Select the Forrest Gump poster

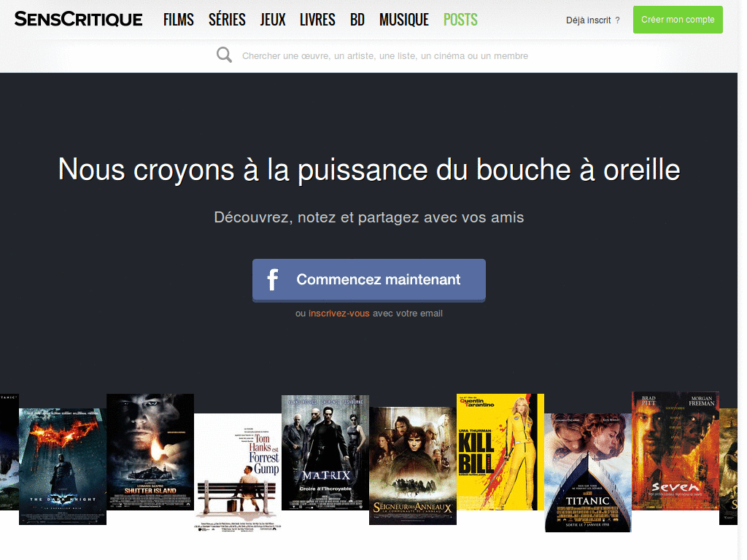pos(238,472)
